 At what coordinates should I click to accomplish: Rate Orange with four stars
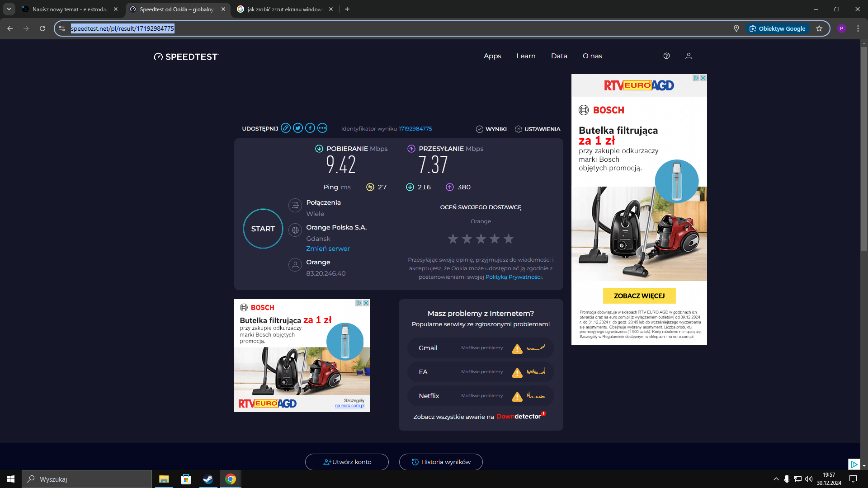coord(495,239)
